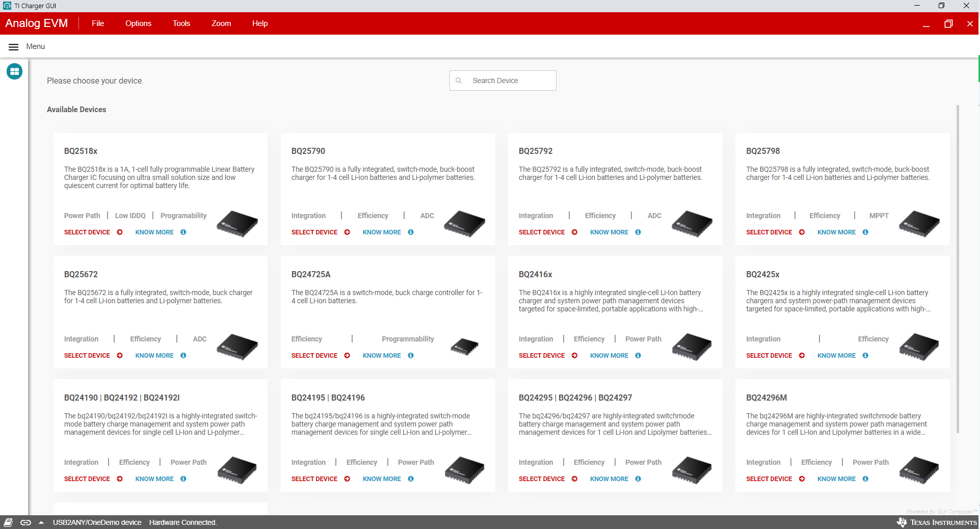Expand the status bar device options via up arrow

pos(40,522)
